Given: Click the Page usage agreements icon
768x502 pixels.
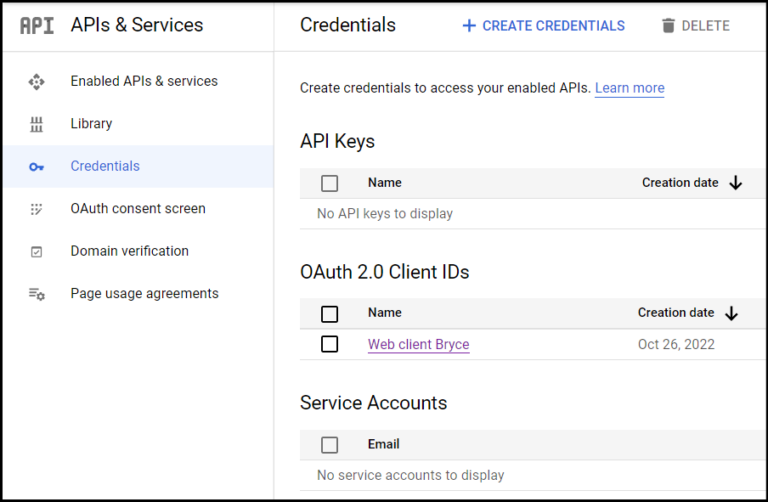Looking at the screenshot, I should coord(37,294).
